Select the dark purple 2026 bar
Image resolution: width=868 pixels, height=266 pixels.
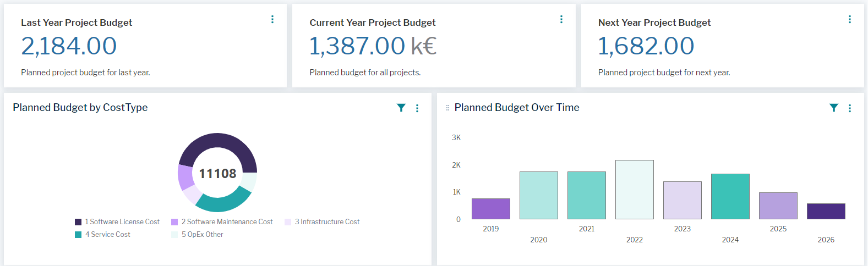coord(826,211)
